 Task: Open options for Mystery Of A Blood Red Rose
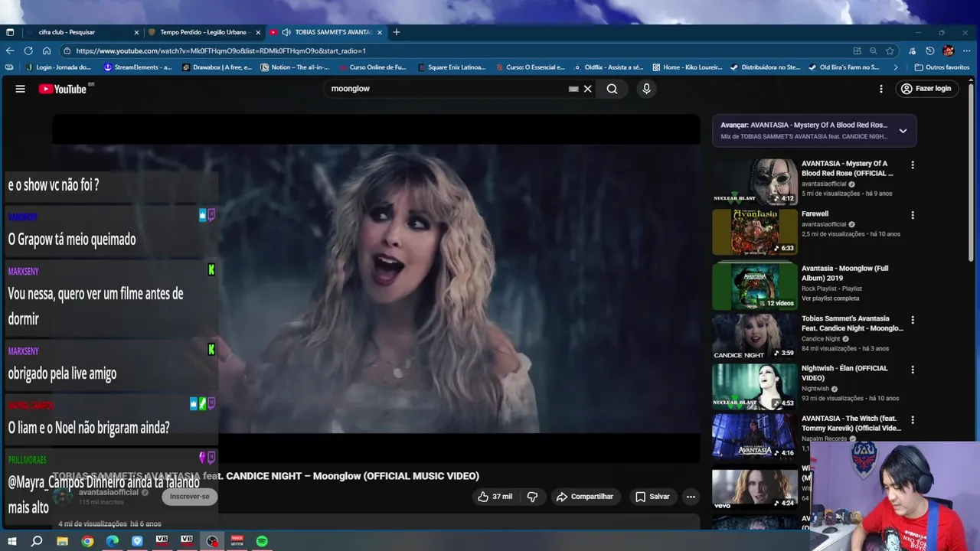click(912, 165)
